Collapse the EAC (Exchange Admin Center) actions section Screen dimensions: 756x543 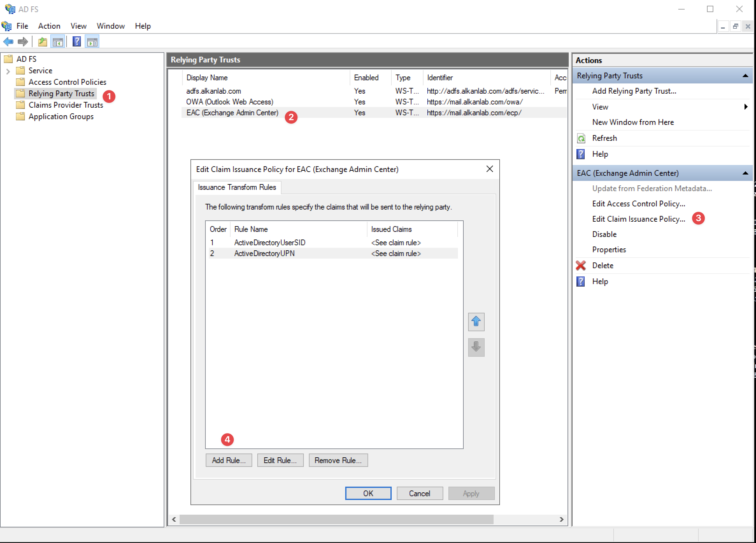(745, 173)
